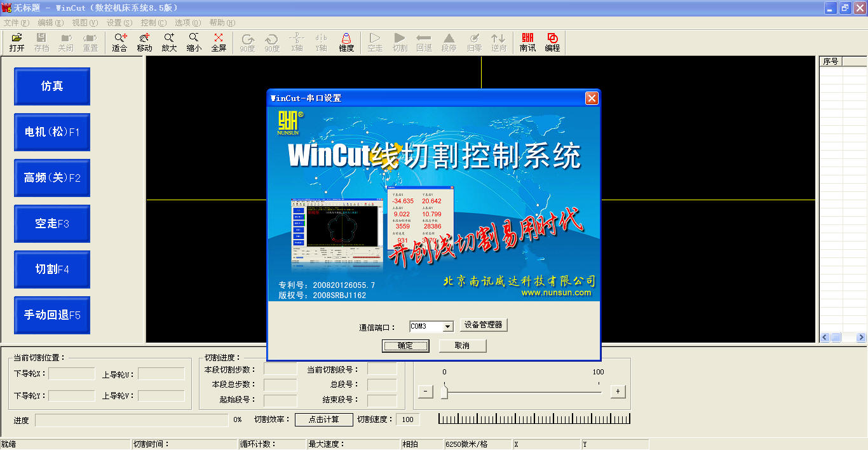Open the 文件 menu

point(17,22)
